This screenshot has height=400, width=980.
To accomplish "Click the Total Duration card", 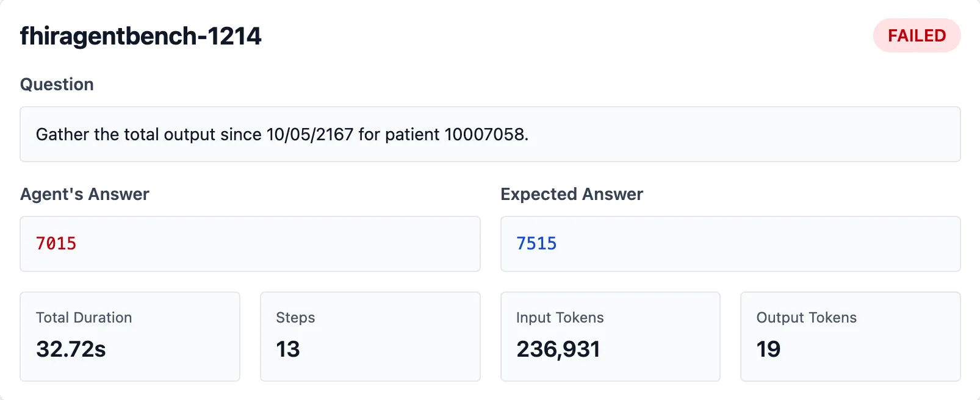I will (129, 336).
